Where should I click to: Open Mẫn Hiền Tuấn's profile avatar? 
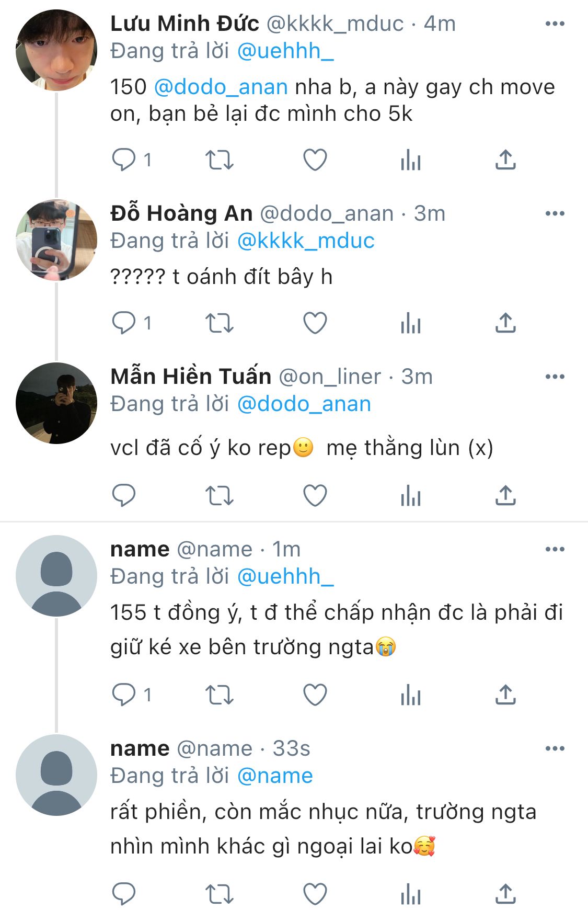(x=56, y=403)
